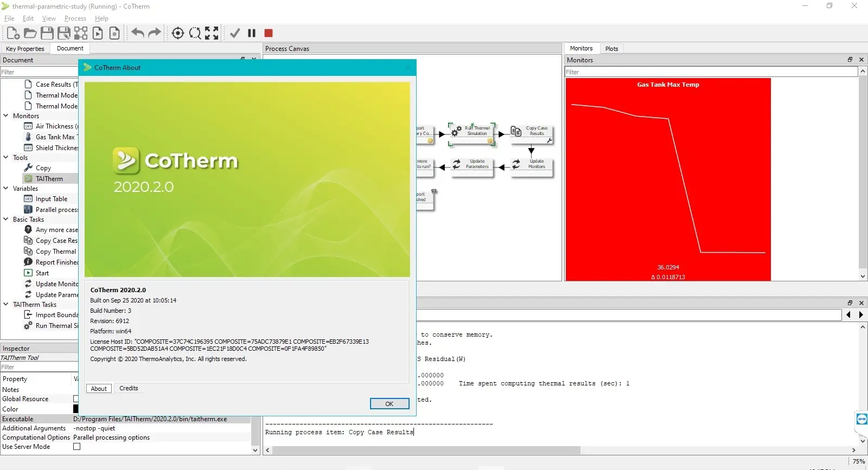Image resolution: width=868 pixels, height=470 pixels.
Task: Select TAITherm tool in tree
Action: (x=49, y=178)
